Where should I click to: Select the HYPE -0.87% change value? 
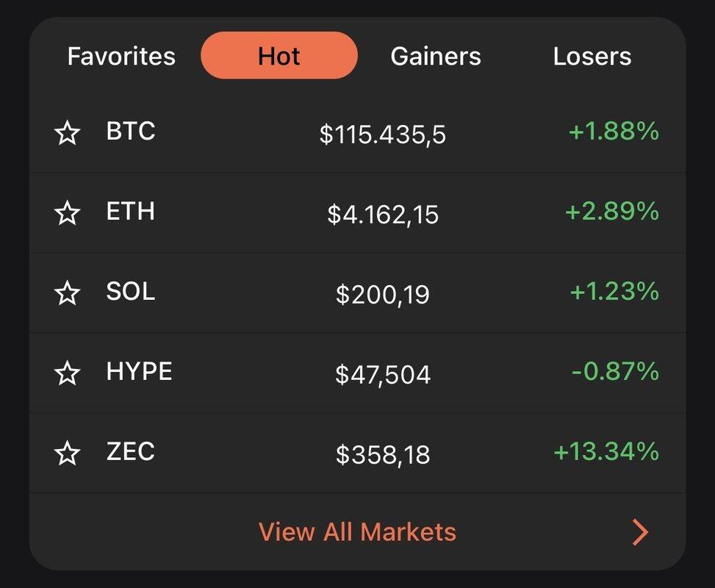pos(614,372)
